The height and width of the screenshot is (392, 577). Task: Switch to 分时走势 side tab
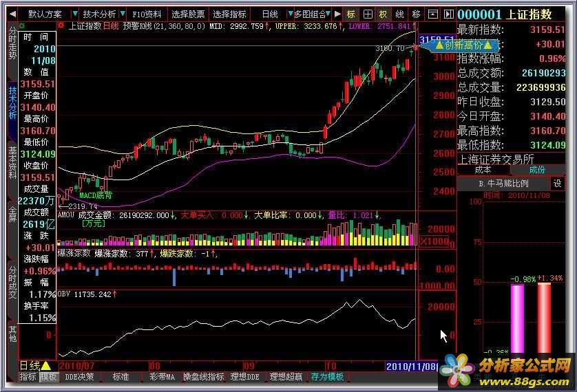12,43
